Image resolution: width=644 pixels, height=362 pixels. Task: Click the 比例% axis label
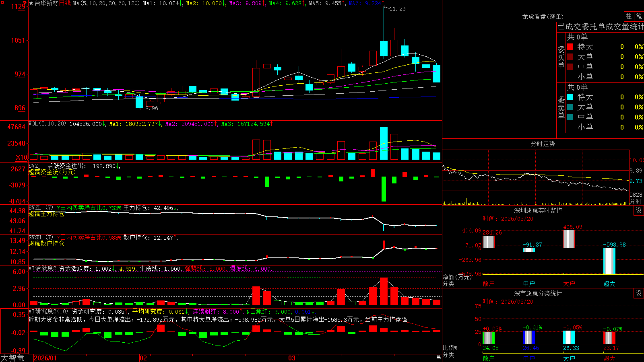450,348
